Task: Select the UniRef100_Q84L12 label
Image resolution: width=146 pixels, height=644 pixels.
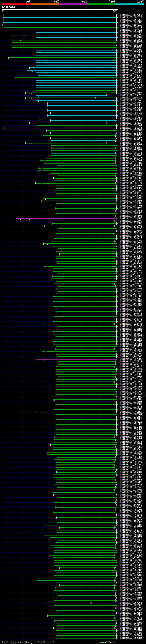Action: point(131,58)
